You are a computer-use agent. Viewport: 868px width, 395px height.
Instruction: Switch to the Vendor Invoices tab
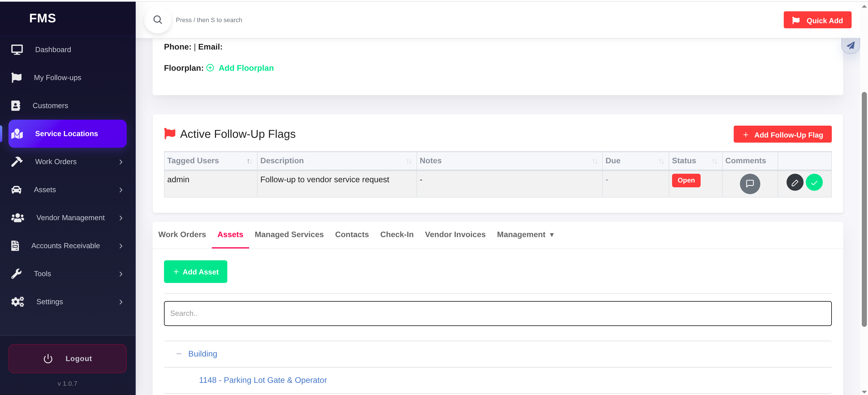click(455, 235)
